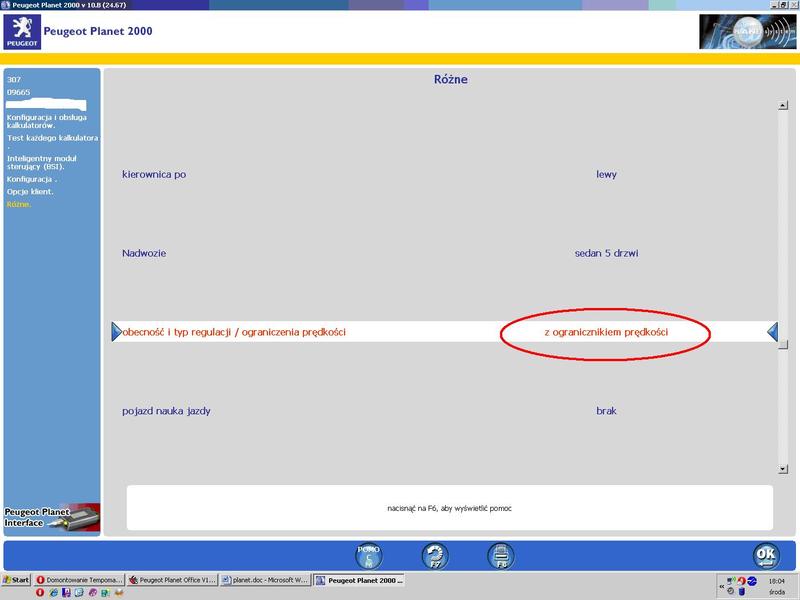Switch to planet.doc Microsoft Word taskbar item
The width and height of the screenshot is (800, 600).
[265, 580]
